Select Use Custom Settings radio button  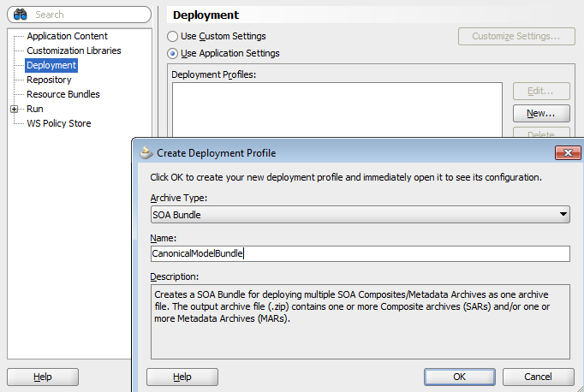(173, 37)
